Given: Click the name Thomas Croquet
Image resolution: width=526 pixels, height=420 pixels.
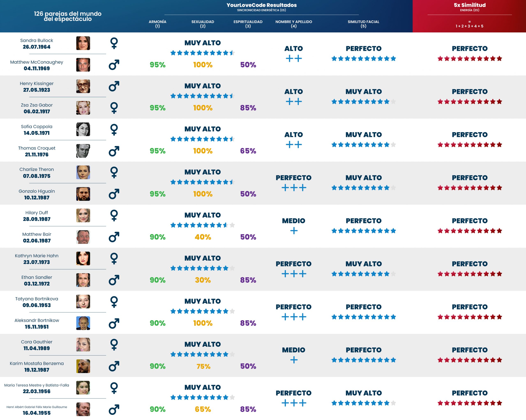Looking at the screenshot, I should pos(37,148).
